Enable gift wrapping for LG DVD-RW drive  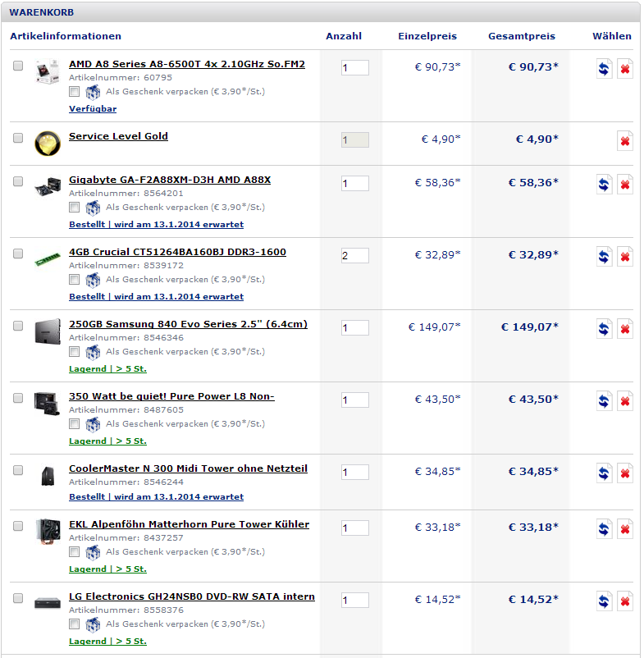(75, 624)
